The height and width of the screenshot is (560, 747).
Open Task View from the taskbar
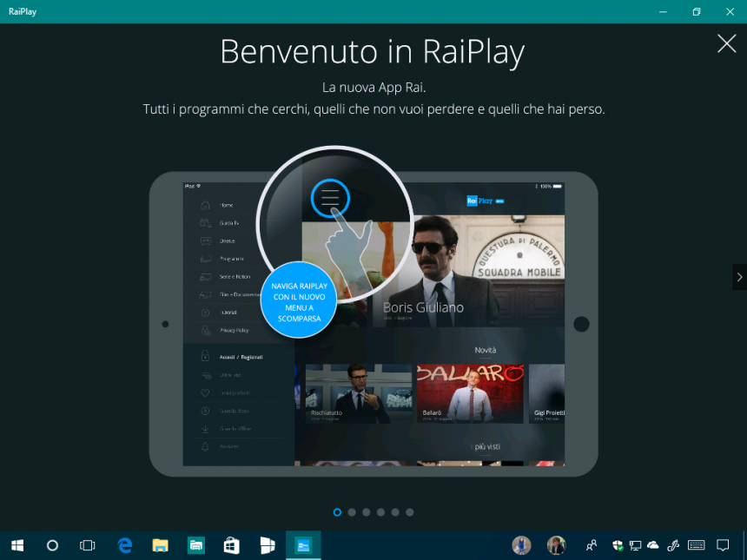point(87,545)
